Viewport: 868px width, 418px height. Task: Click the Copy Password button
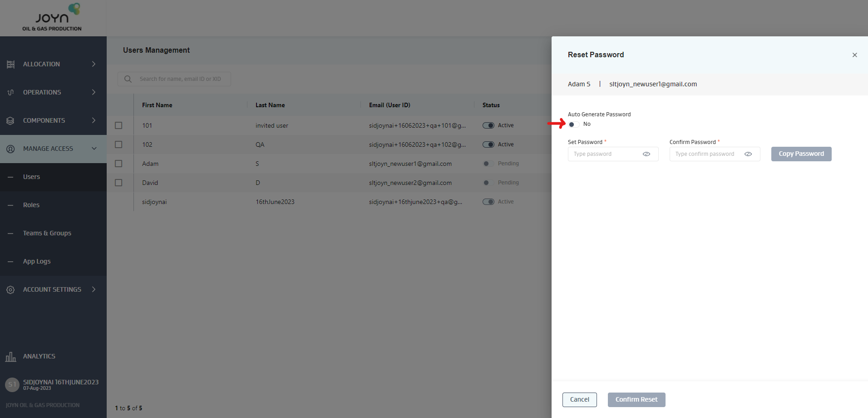801,154
